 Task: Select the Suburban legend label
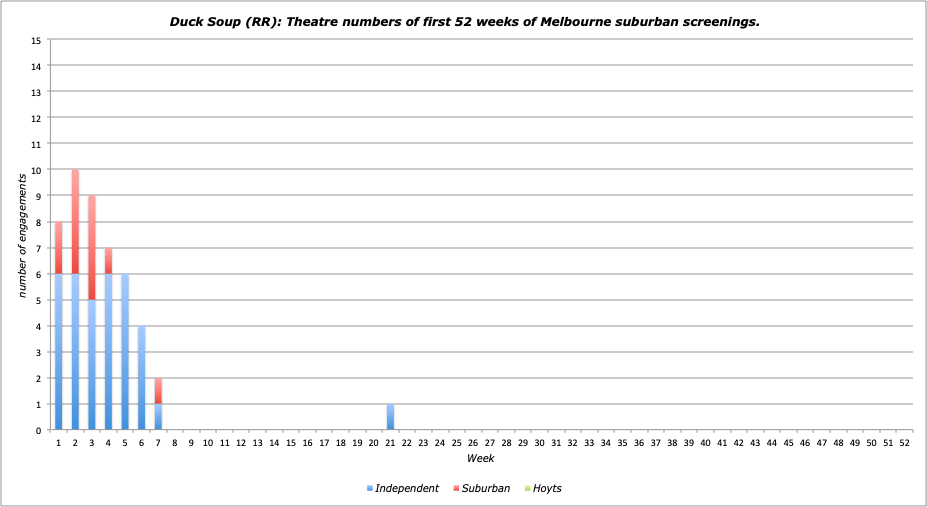[486, 489]
